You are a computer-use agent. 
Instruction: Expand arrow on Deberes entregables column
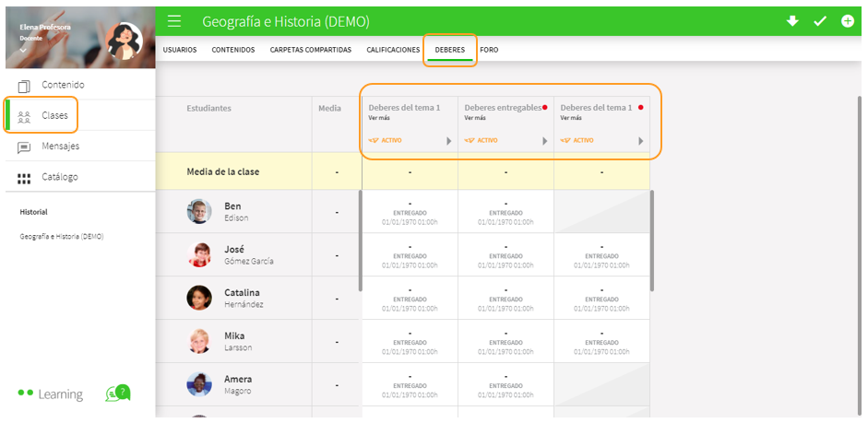click(545, 141)
